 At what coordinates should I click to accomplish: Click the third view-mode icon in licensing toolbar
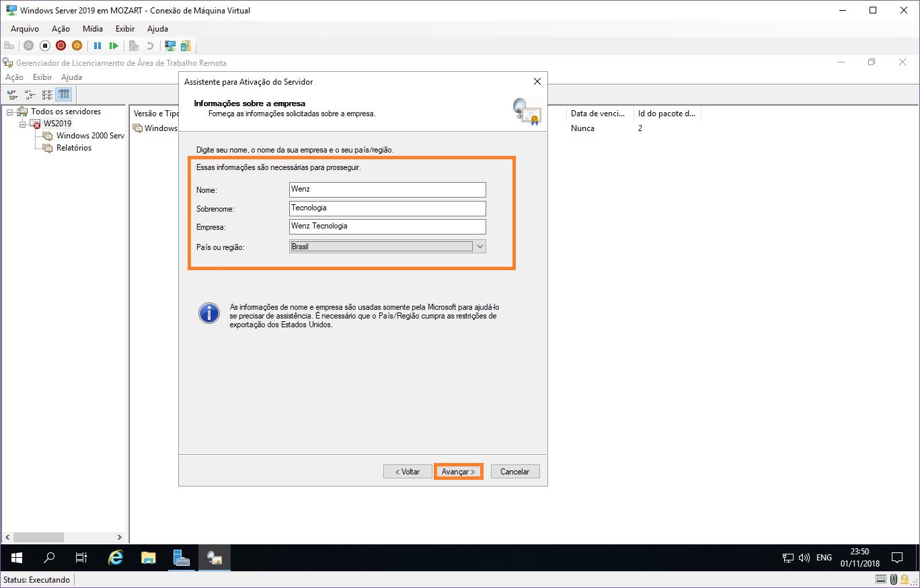click(x=47, y=94)
